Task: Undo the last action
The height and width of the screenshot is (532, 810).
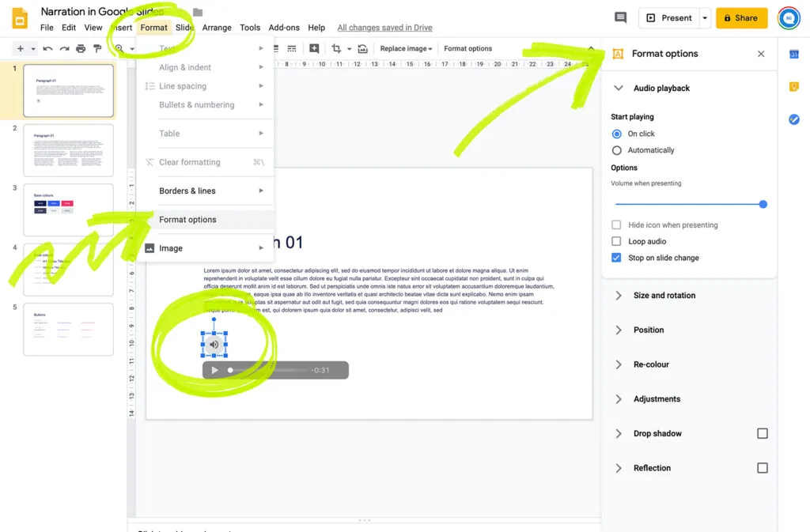Action: pyautogui.click(x=47, y=48)
